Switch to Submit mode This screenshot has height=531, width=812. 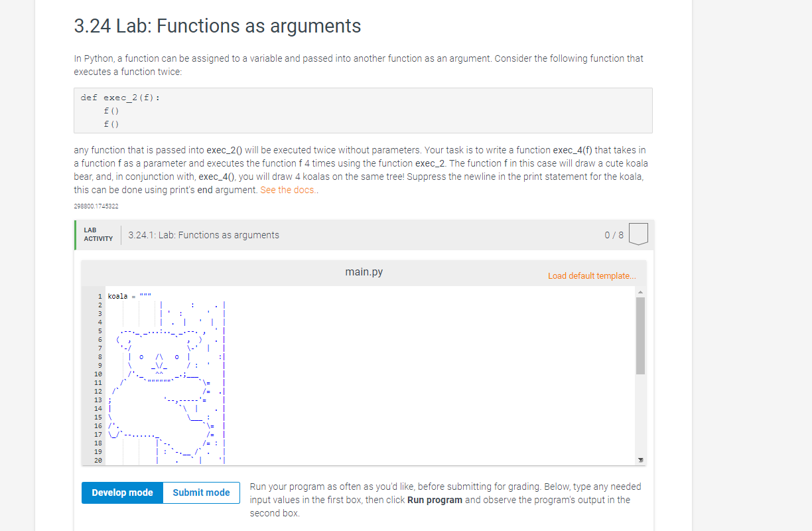click(200, 493)
